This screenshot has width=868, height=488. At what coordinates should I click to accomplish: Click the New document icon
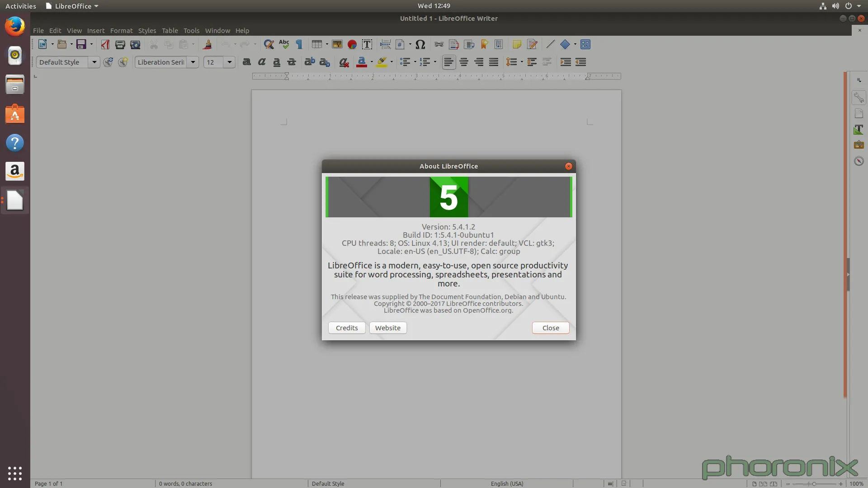[42, 44]
